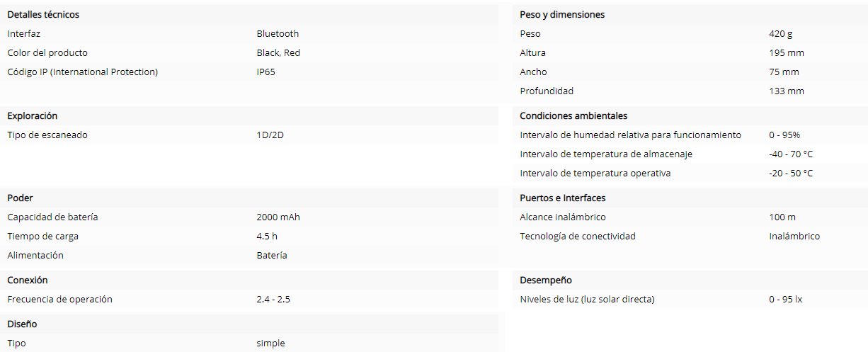
Task: Click the Profundidad row label
Action: pyautogui.click(x=547, y=91)
